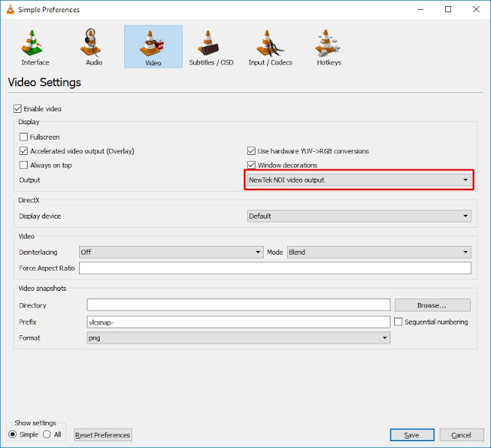
Task: Open the Display device dropdown
Action: (359, 216)
